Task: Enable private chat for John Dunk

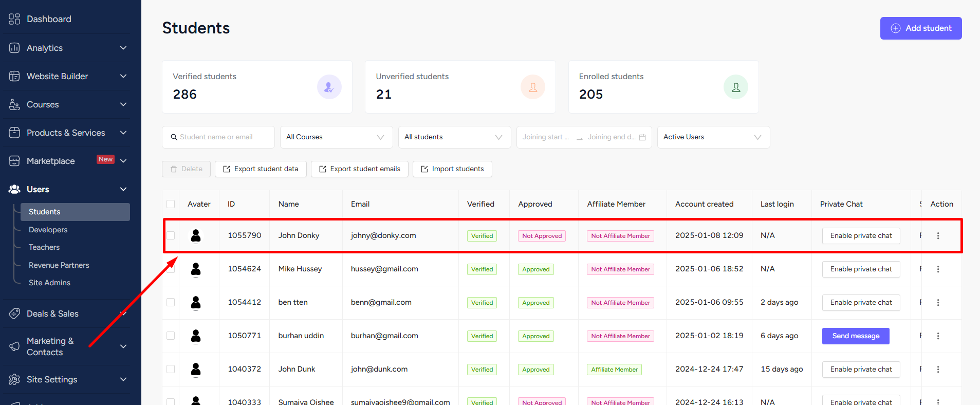Action: tap(861, 370)
